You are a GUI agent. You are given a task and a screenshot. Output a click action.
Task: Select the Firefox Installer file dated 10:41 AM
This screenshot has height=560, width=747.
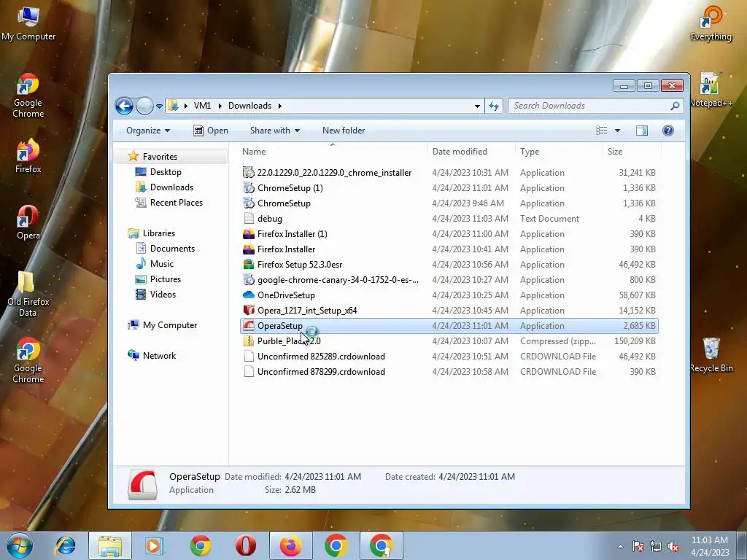pos(286,249)
